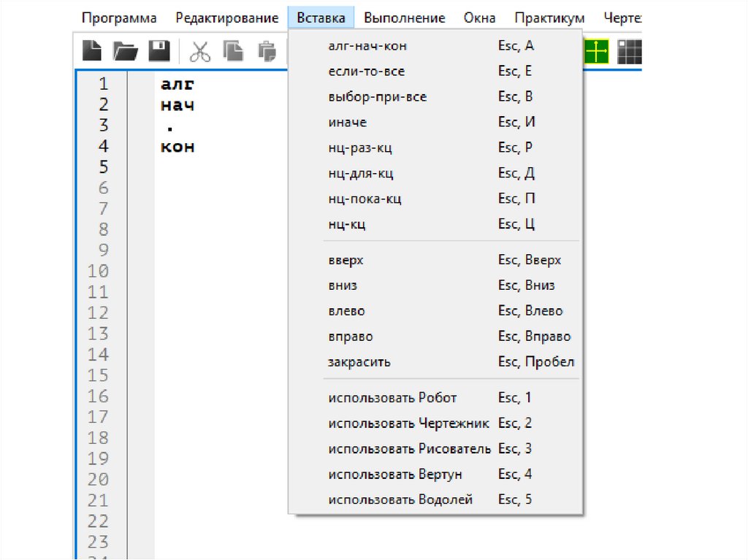Click the dark grid field icon

tap(630, 51)
